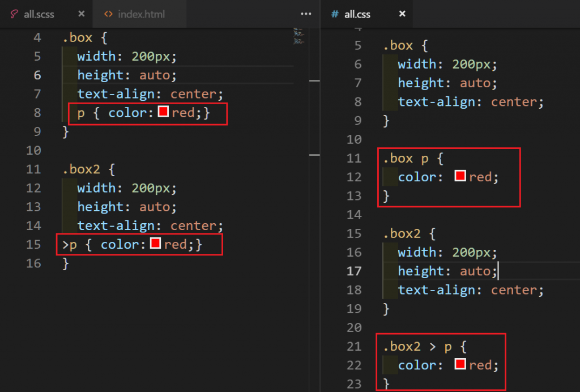Click 'height: auto;' on scss line 6
Viewport: 580px width, 392px height.
[127, 75]
